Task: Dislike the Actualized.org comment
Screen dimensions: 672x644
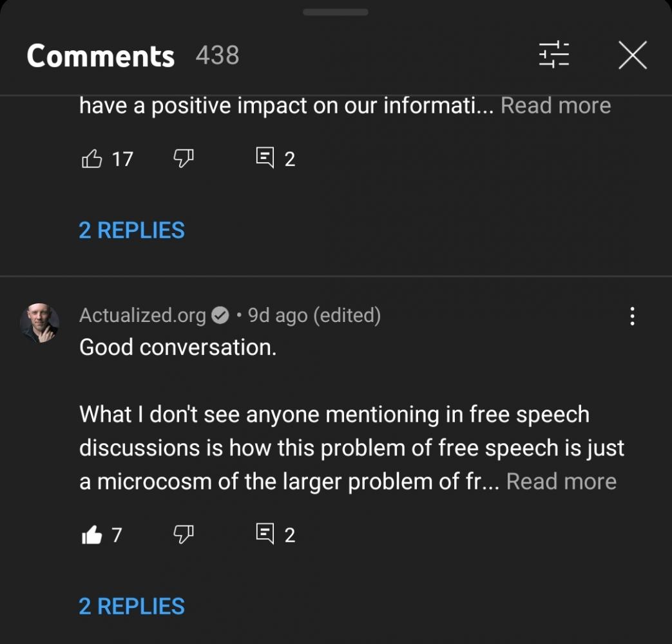Action: coord(184,535)
